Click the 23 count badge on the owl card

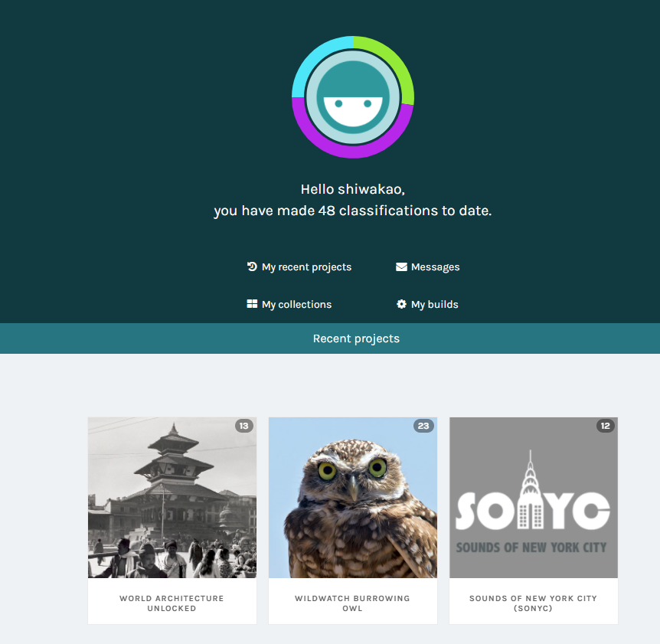[423, 426]
